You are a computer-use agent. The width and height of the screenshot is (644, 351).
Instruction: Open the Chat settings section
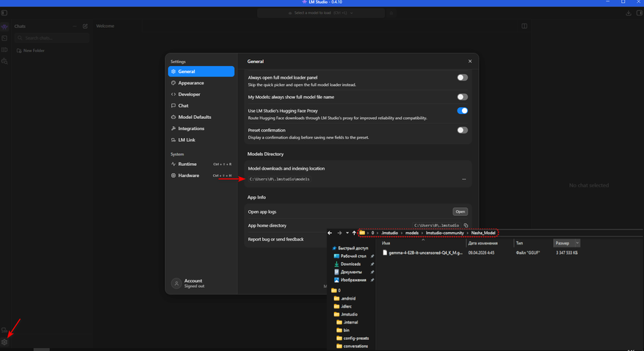pyautogui.click(x=201, y=106)
